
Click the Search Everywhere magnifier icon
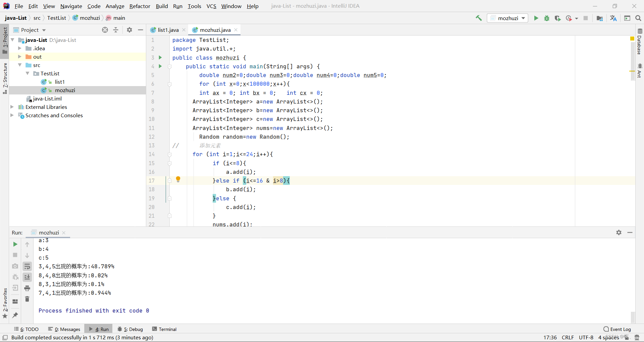click(638, 18)
